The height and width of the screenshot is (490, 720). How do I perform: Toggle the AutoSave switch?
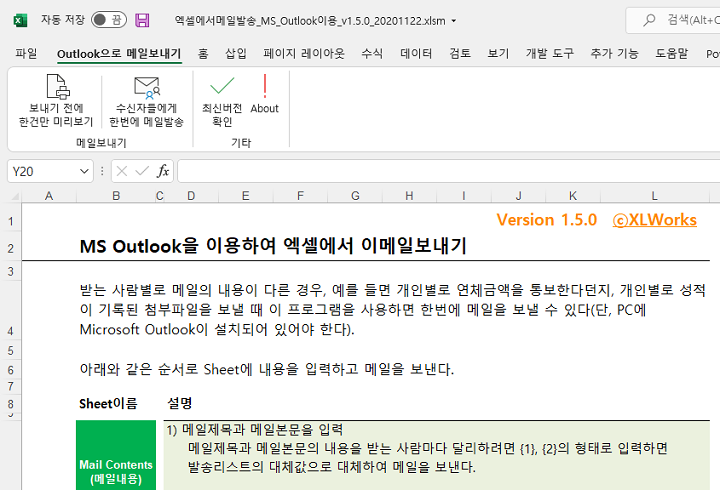(108, 20)
